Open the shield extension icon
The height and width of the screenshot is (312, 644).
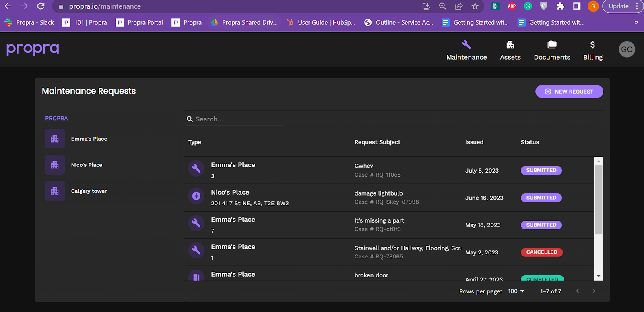pos(544,6)
